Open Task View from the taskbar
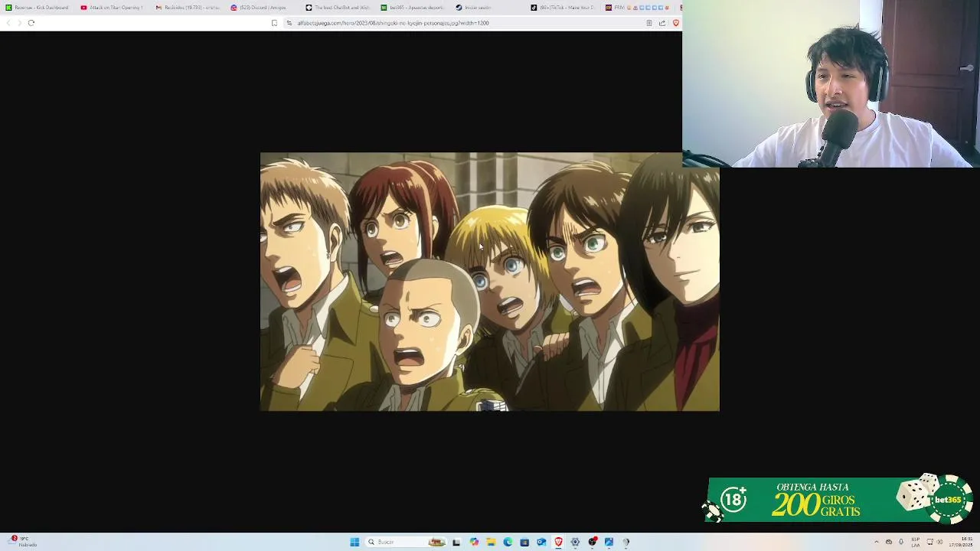This screenshot has width=980, height=551. pyautogui.click(x=456, y=542)
